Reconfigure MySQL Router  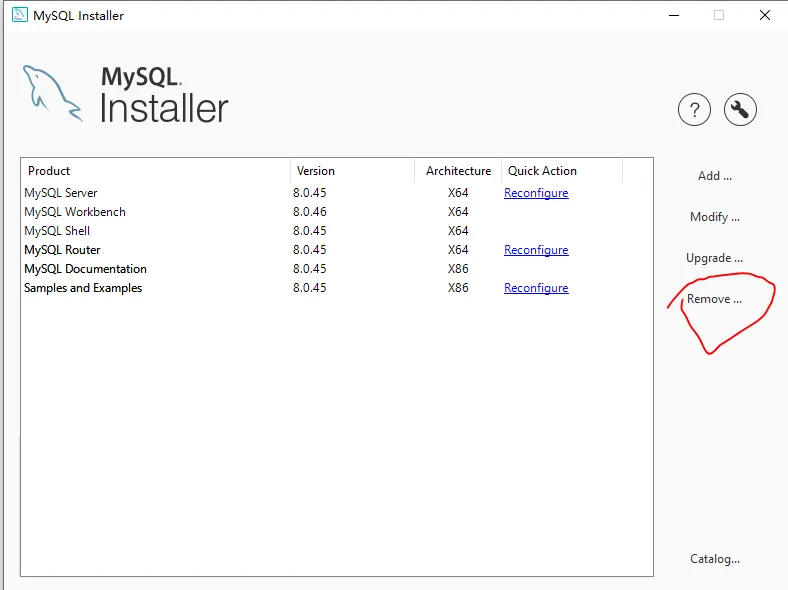(x=536, y=250)
